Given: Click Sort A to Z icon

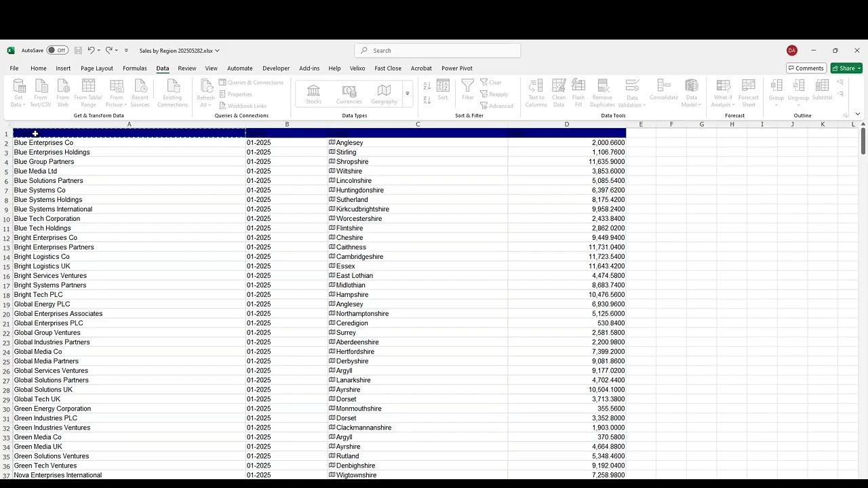Looking at the screenshot, I should pos(427,86).
